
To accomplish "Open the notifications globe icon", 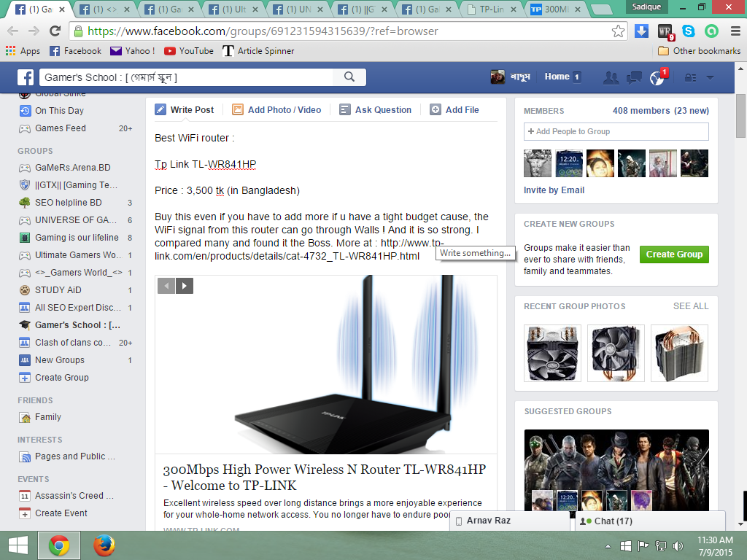I will tap(657, 78).
